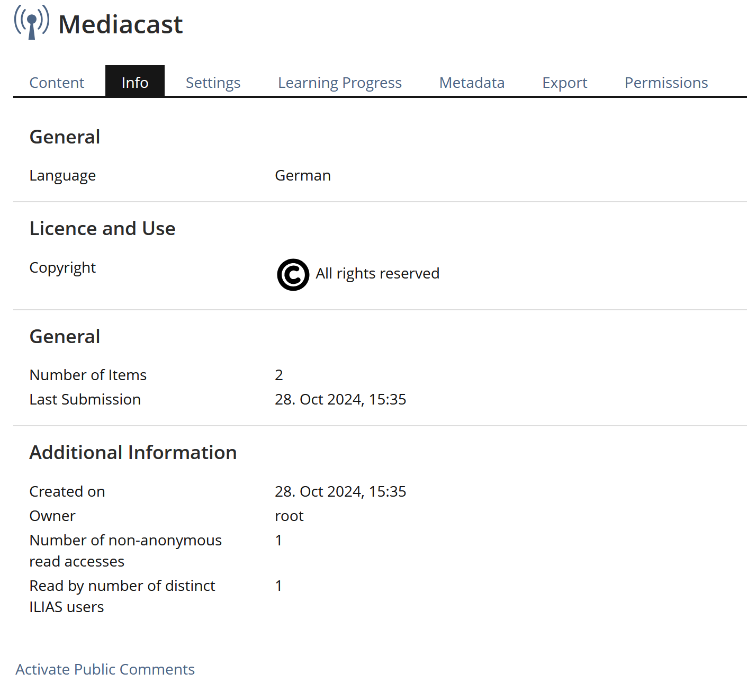Go to the Metadata tab
The height and width of the screenshot is (700, 747).
[472, 83]
